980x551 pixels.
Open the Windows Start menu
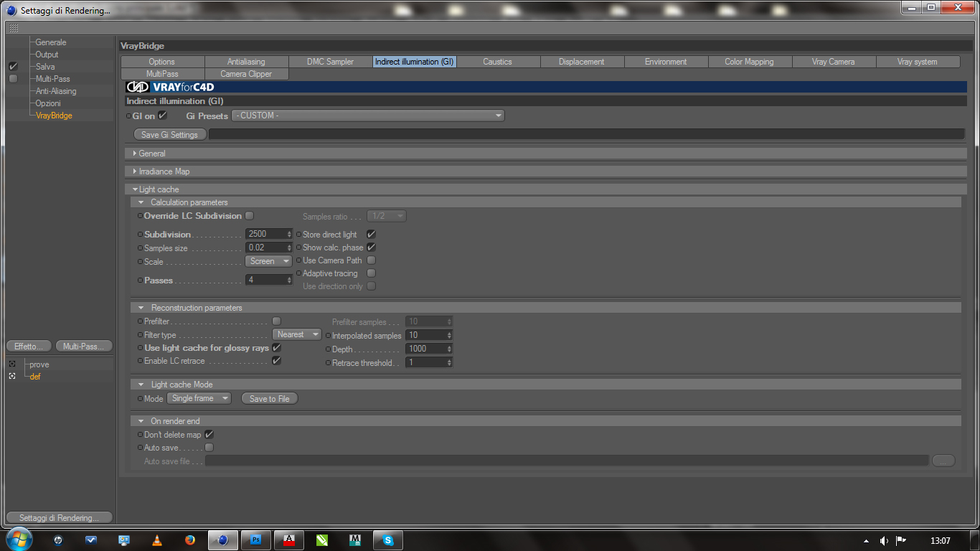pyautogui.click(x=19, y=540)
